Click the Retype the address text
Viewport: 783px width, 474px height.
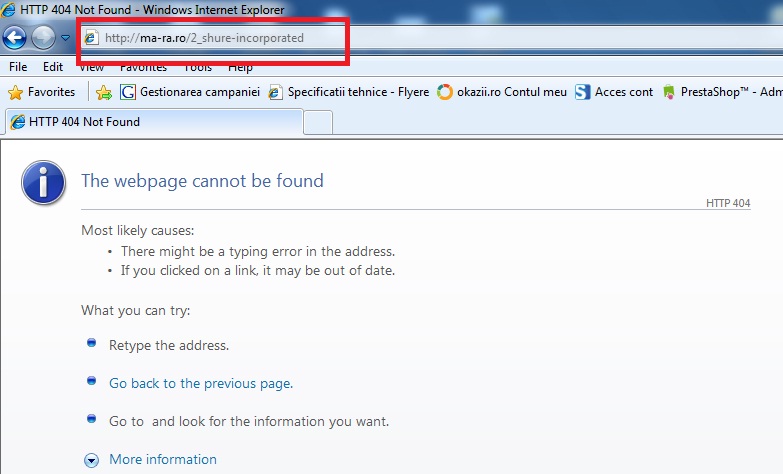[x=169, y=345]
